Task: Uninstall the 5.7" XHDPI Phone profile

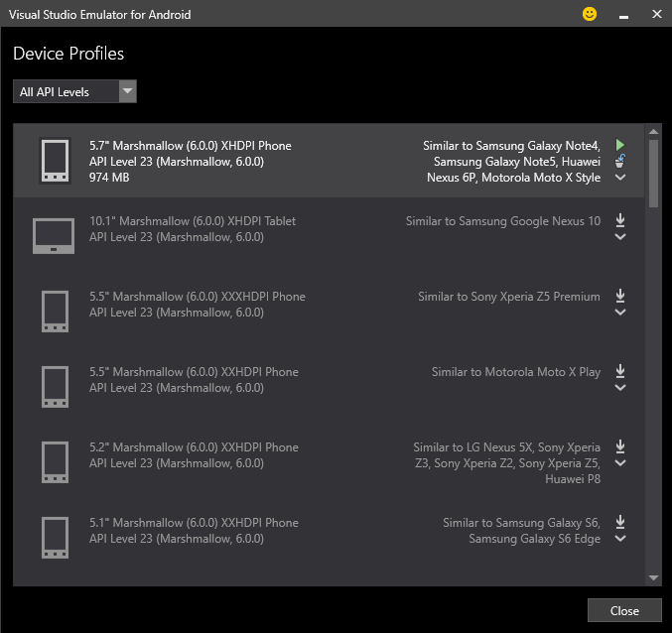Action: point(620,161)
